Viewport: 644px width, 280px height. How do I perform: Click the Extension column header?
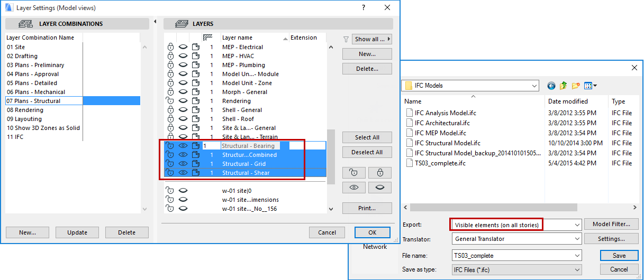[x=304, y=38]
